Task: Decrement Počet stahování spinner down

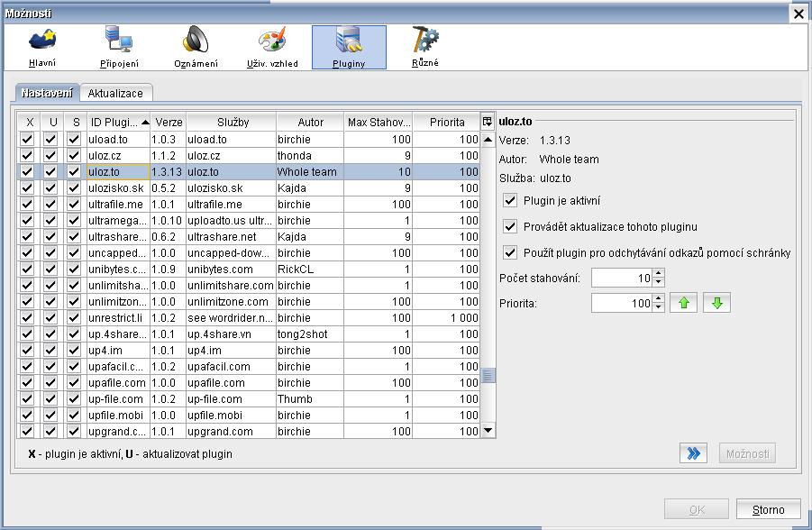Action: (658, 282)
